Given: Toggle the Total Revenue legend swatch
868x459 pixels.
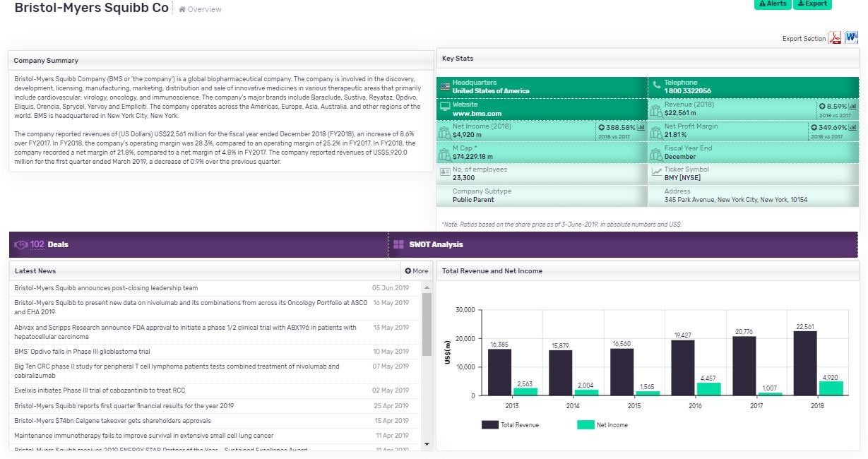Looking at the screenshot, I should [490, 425].
